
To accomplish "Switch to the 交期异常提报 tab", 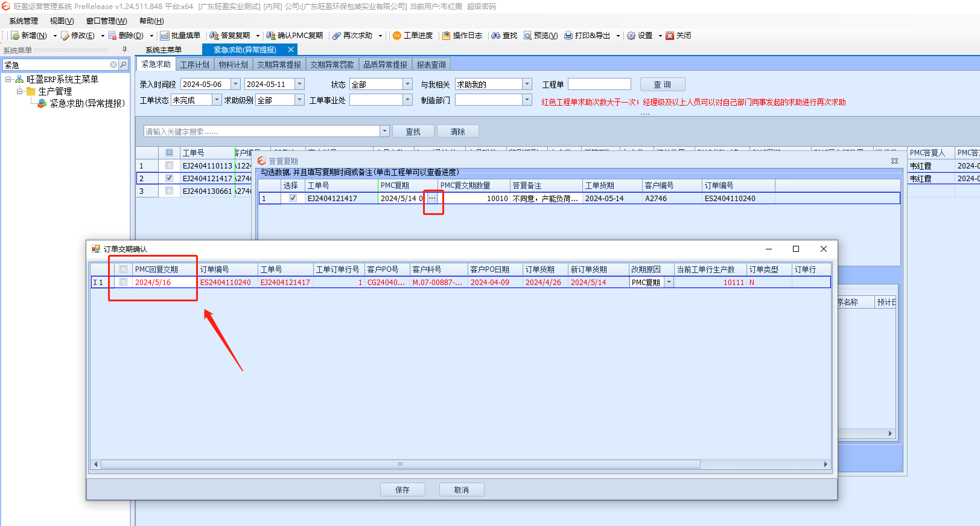I will coord(279,65).
